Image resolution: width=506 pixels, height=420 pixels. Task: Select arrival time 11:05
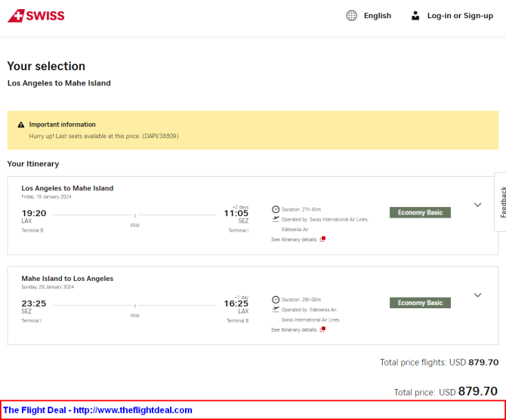[236, 213]
